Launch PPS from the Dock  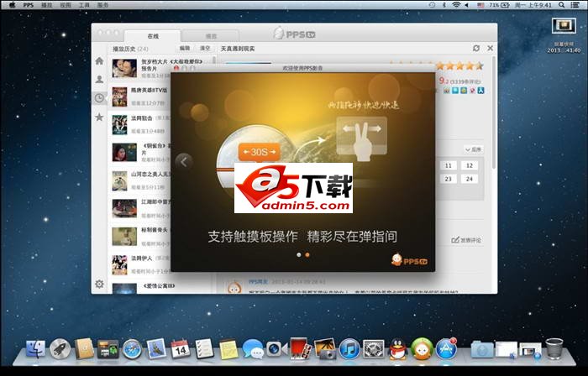(x=422, y=349)
